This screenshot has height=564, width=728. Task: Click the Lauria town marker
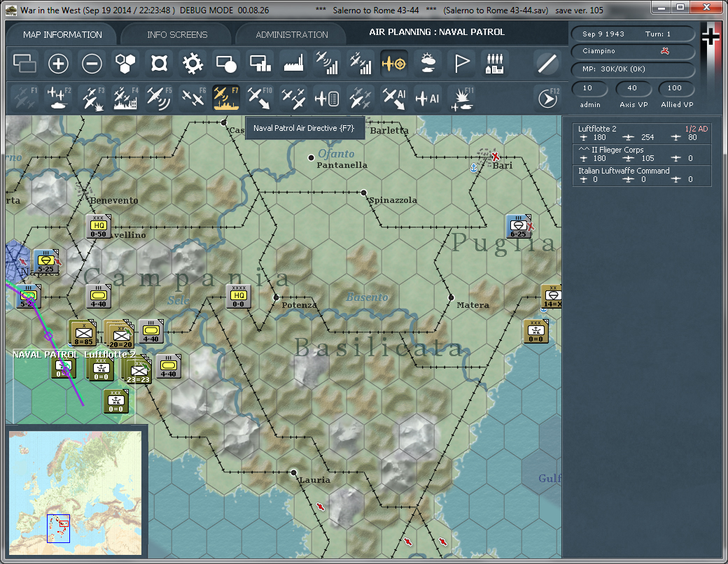(x=293, y=472)
